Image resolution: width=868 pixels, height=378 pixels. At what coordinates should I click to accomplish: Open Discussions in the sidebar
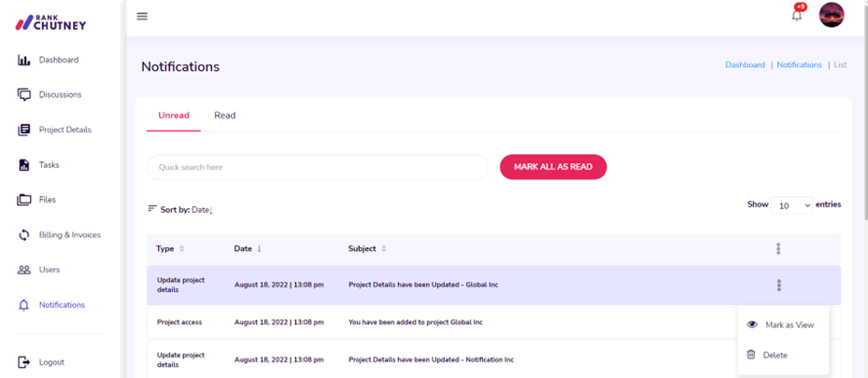tap(60, 94)
